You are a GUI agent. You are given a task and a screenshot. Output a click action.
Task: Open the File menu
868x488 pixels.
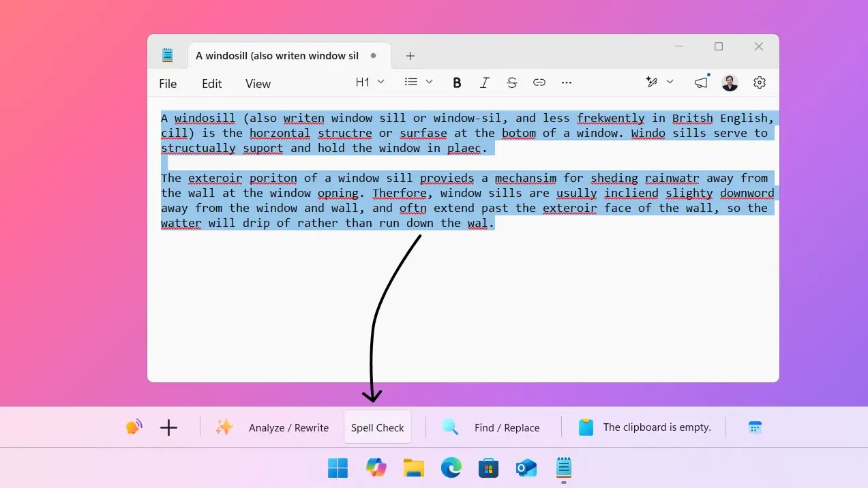[x=168, y=84]
